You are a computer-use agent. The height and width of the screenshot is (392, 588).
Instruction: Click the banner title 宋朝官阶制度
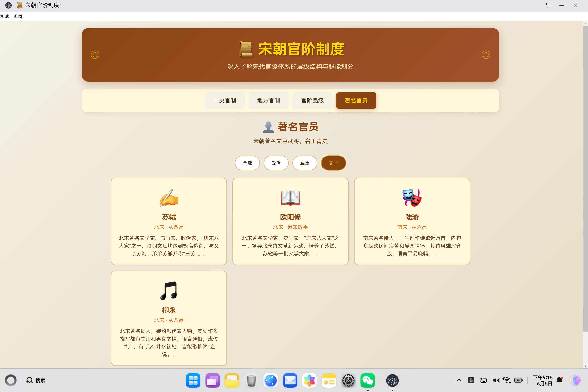tap(301, 49)
